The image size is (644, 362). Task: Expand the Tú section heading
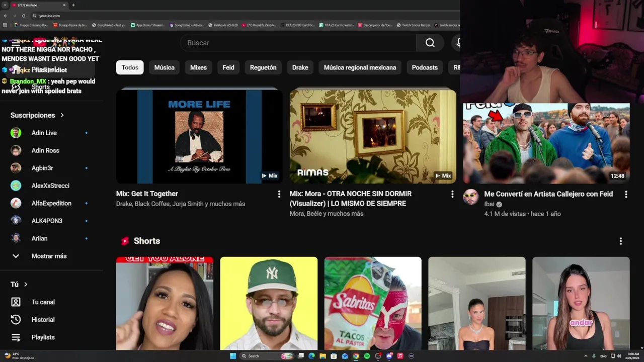coord(19,285)
